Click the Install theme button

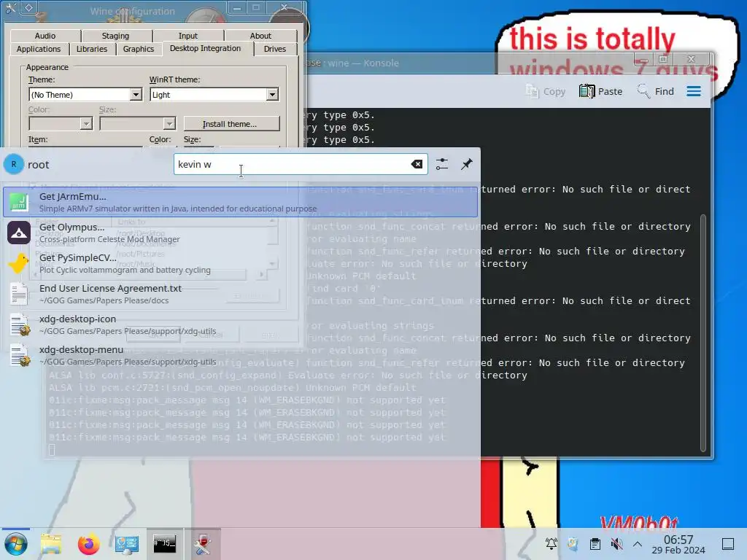click(x=231, y=124)
